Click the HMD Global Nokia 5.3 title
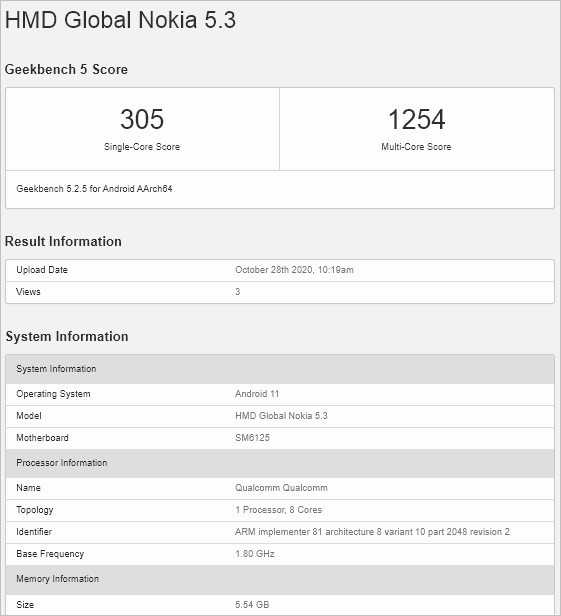Screen dimensions: 561x616 pos(120,20)
